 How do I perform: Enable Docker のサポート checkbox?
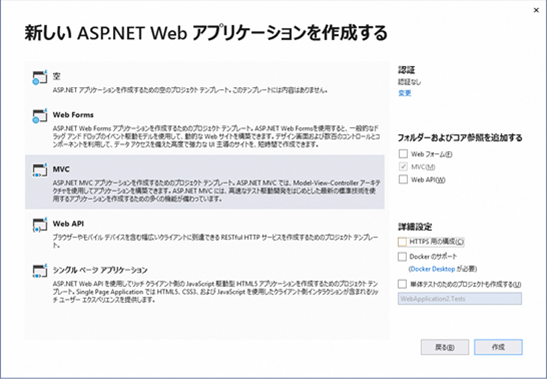pos(402,257)
